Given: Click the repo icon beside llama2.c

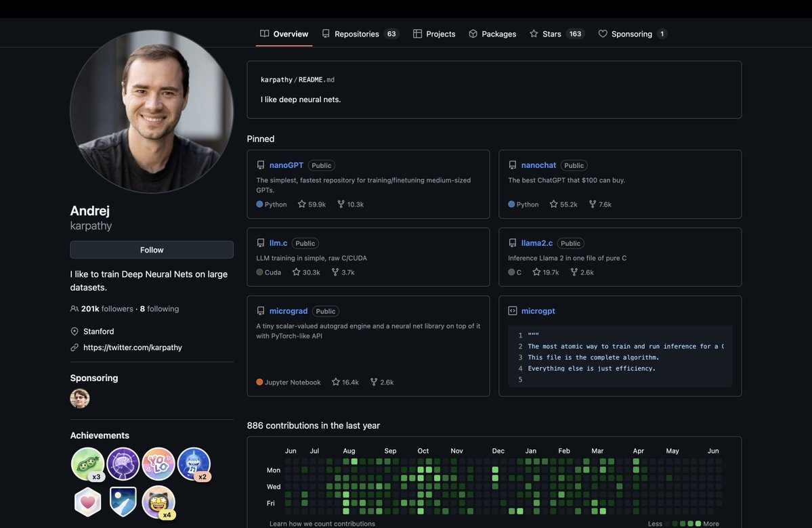Looking at the screenshot, I should [x=512, y=243].
